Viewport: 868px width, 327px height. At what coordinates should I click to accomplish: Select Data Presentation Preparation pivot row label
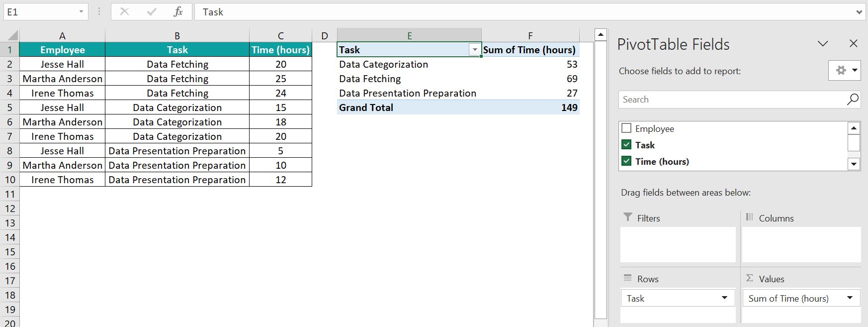(x=409, y=93)
